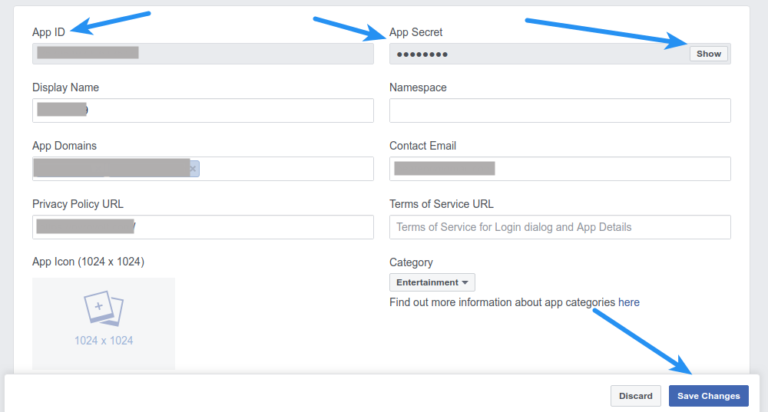
Task: Click the masked App Secret field
Action: click(535, 54)
